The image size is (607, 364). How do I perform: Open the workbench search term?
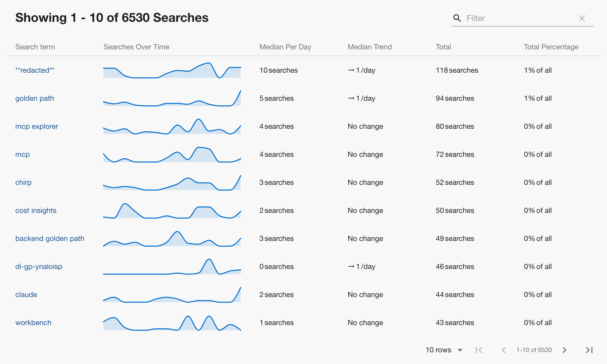(33, 322)
